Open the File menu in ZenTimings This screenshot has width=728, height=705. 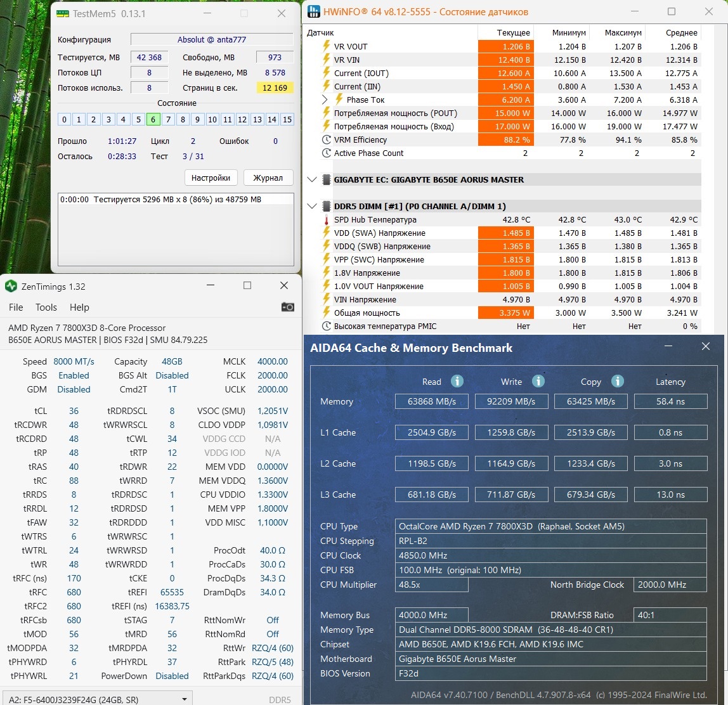pyautogui.click(x=16, y=307)
